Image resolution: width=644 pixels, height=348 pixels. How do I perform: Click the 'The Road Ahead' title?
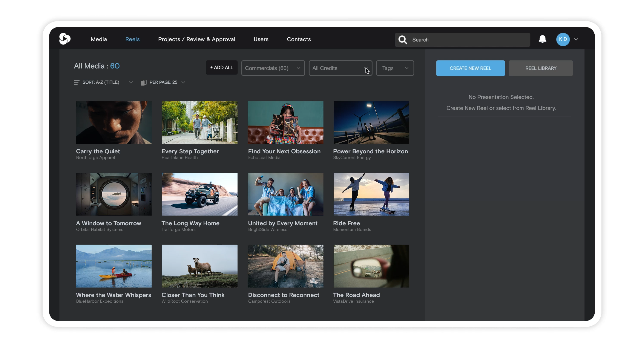coord(356,295)
